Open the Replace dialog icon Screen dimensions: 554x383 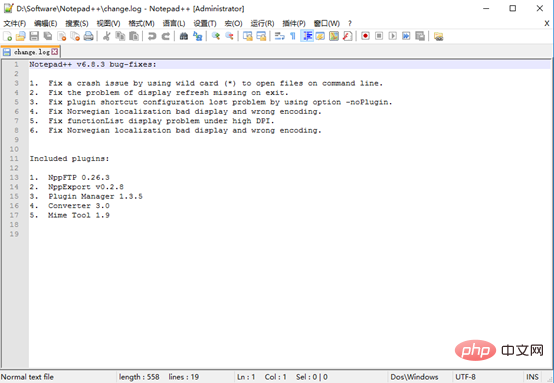coord(198,36)
